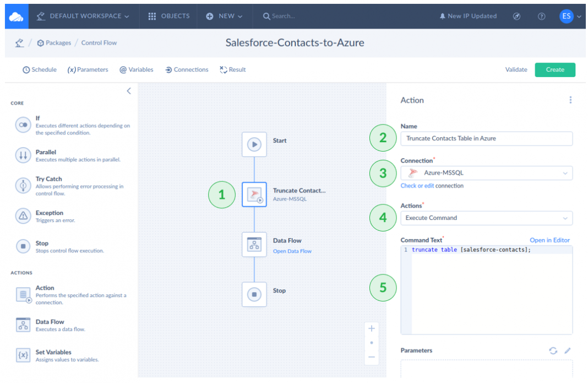
Task: Click the Start node icon
Action: click(x=254, y=144)
